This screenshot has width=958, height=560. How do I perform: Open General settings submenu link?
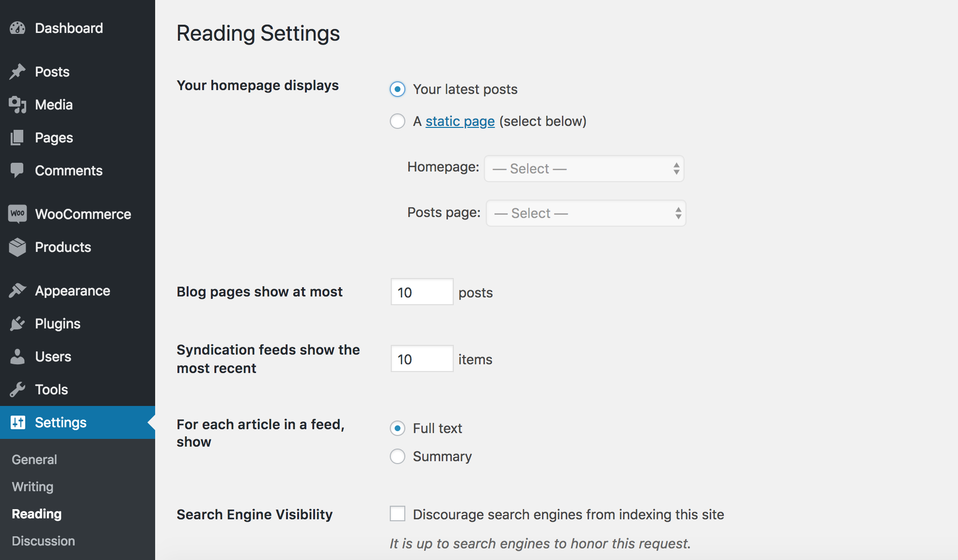click(x=34, y=459)
